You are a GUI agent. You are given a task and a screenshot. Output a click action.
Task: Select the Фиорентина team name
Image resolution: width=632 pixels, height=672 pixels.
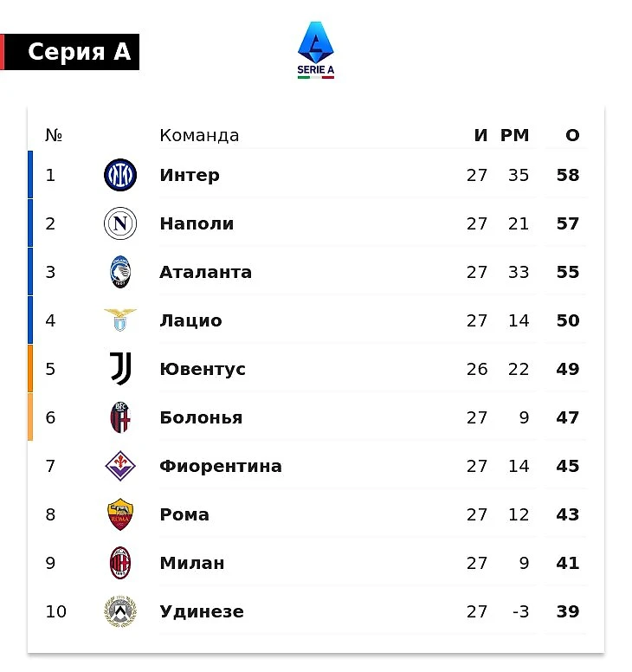(221, 466)
